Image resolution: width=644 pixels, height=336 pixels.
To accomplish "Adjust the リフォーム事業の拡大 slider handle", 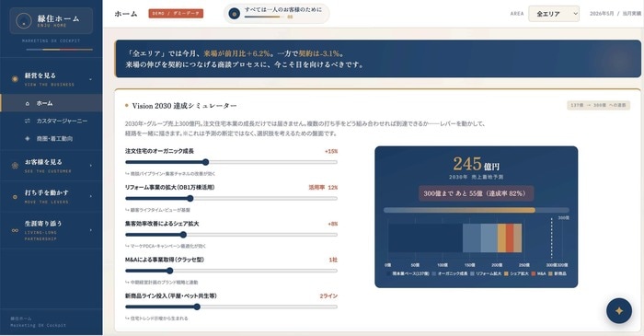I will [x=190, y=199].
